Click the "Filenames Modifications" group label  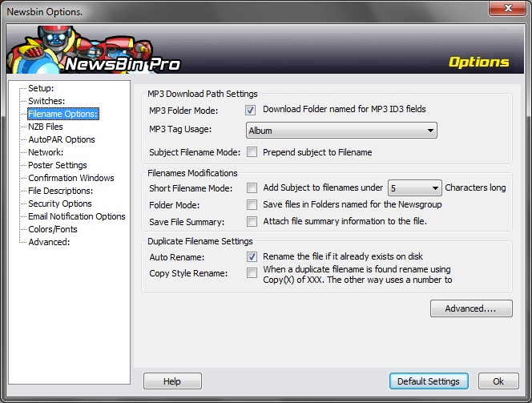tap(192, 173)
